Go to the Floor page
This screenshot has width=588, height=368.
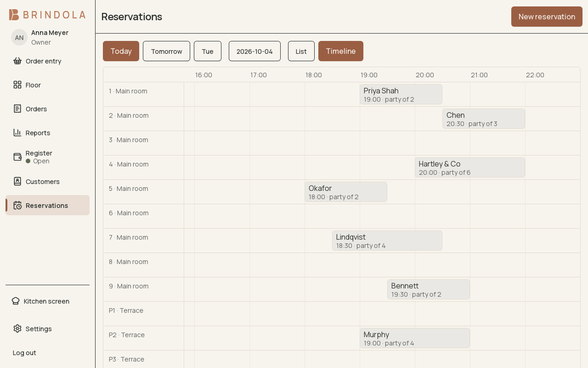click(47, 85)
